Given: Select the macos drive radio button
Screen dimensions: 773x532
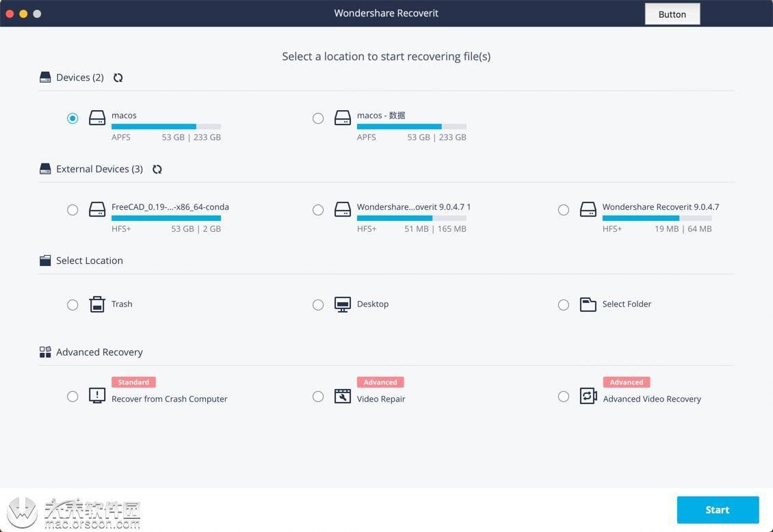Looking at the screenshot, I should [x=73, y=118].
